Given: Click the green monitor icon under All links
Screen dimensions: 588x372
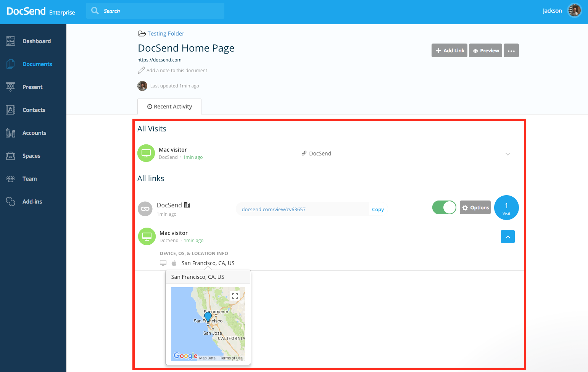Looking at the screenshot, I should pos(147,236).
